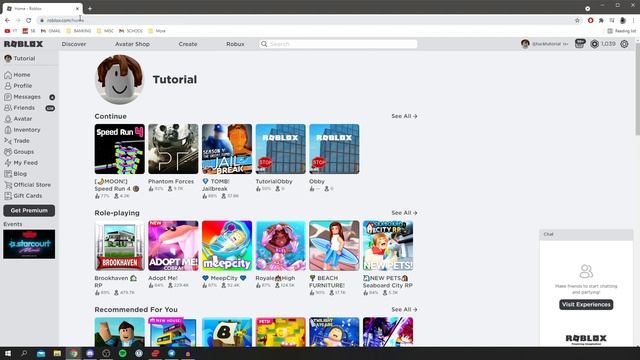Click inside the Roblox search field

(338, 44)
